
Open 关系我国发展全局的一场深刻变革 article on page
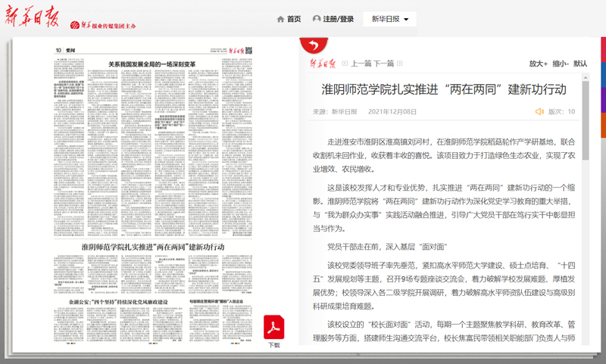click(x=151, y=64)
